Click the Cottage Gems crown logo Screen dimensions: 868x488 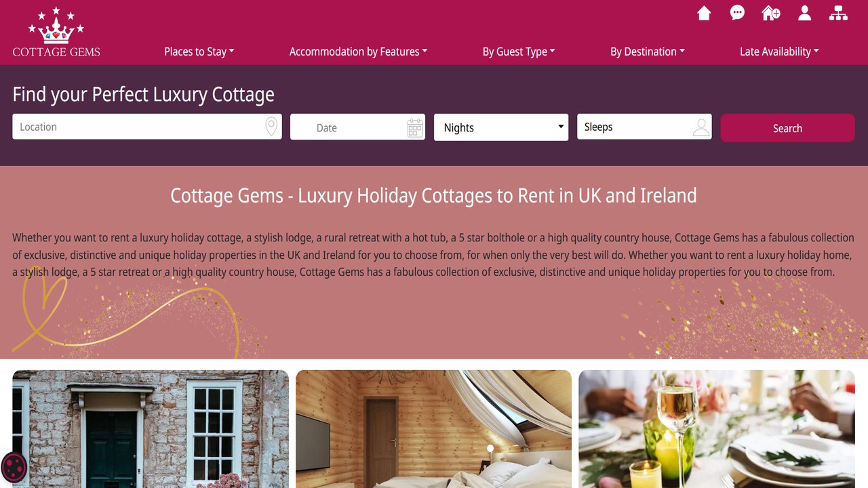[x=56, y=32]
